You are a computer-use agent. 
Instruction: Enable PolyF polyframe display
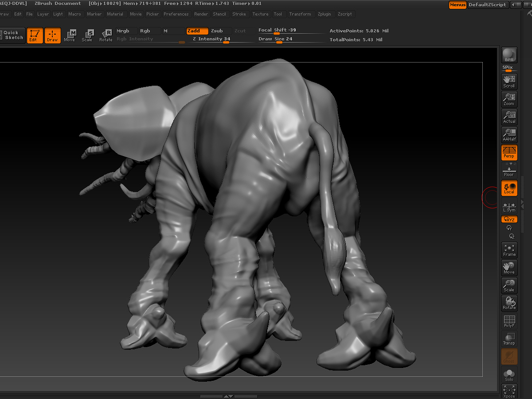pyautogui.click(x=509, y=321)
